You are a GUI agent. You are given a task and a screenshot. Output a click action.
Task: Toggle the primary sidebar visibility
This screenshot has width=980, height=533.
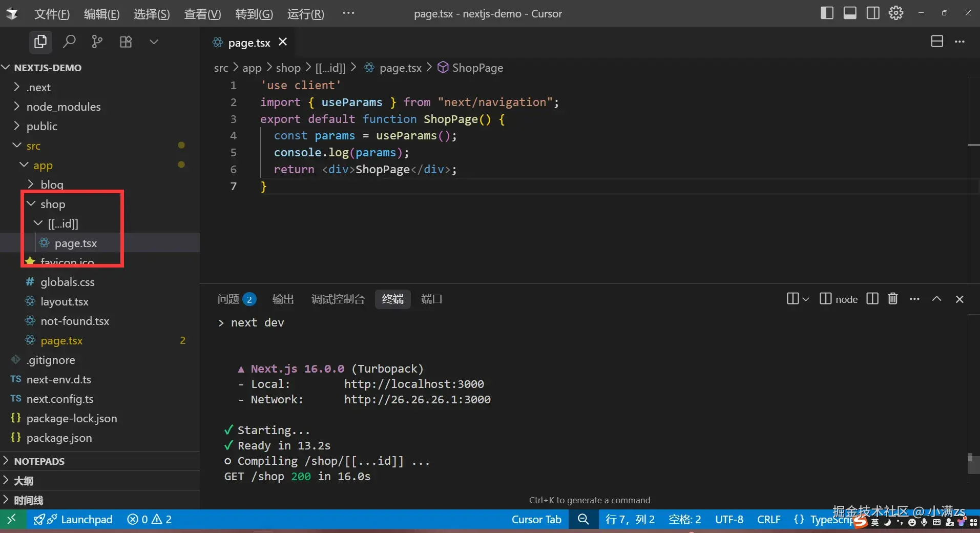coord(826,13)
